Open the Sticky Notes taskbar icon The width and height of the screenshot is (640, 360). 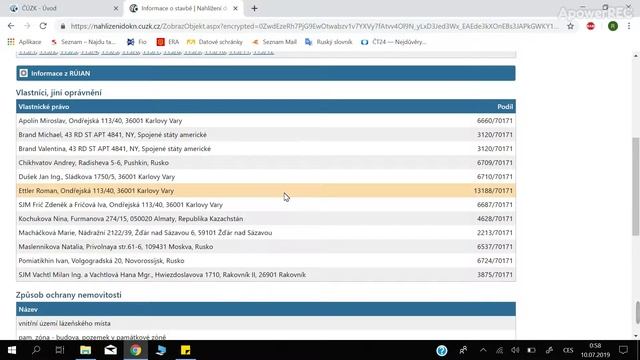(185, 350)
